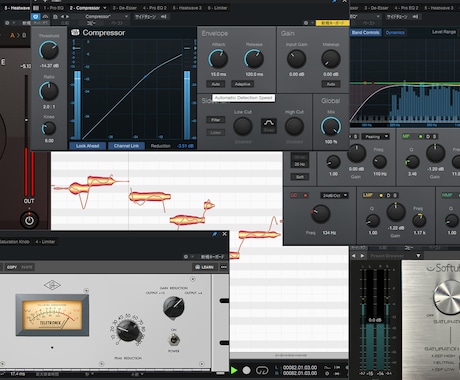Click the Soft button in Pro EQ
460x380 pixels.
tap(300, 177)
